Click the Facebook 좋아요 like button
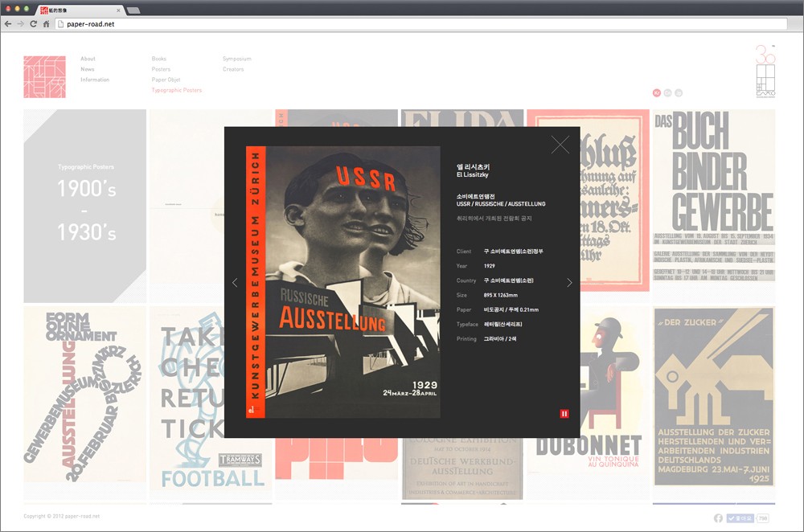Screen dimensions: 804x532 740,518
